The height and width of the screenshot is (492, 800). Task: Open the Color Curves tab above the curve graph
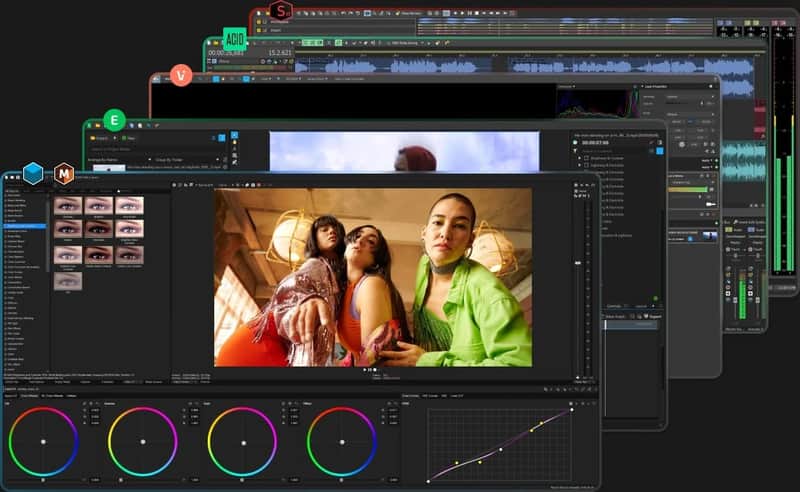(410, 396)
